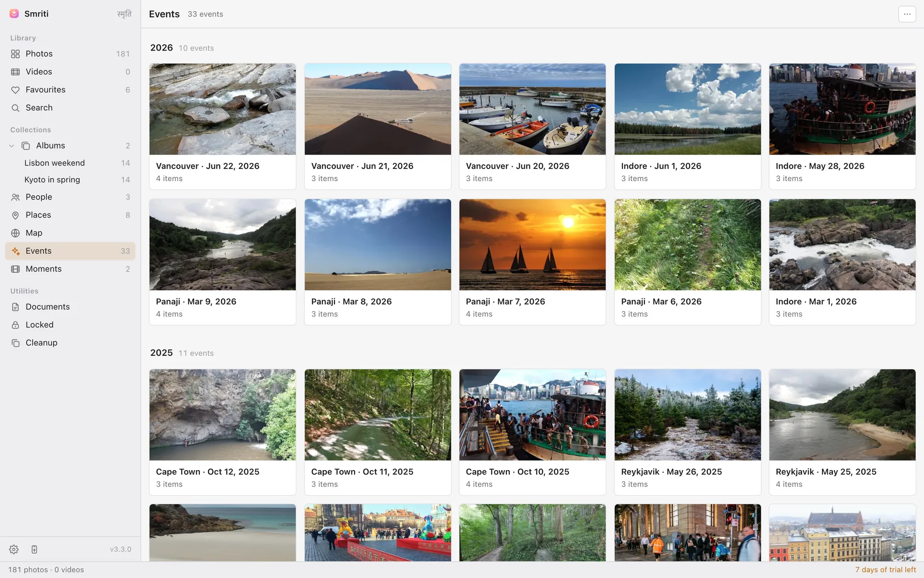This screenshot has height=578, width=924.
Task: Click the स्मृति Hindi label in header
Action: pos(124,14)
